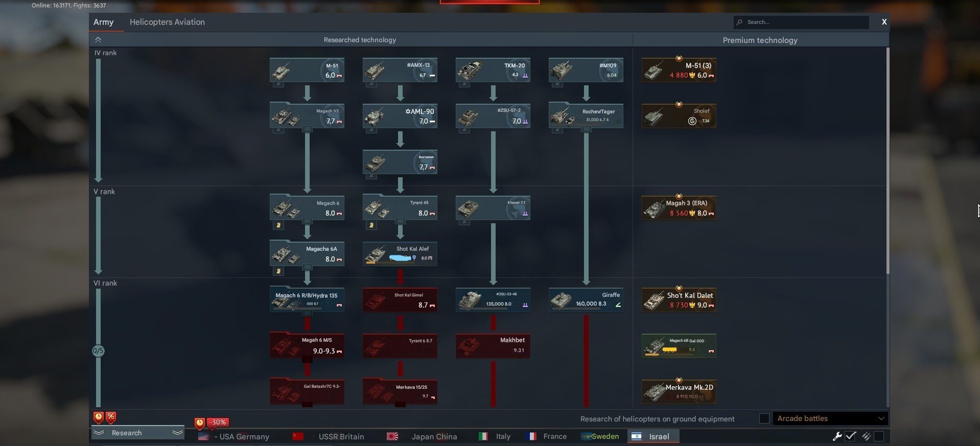Screen dimensions: 980x446
Task: Select premium Magah 3 (ERA) card
Action: point(679,208)
